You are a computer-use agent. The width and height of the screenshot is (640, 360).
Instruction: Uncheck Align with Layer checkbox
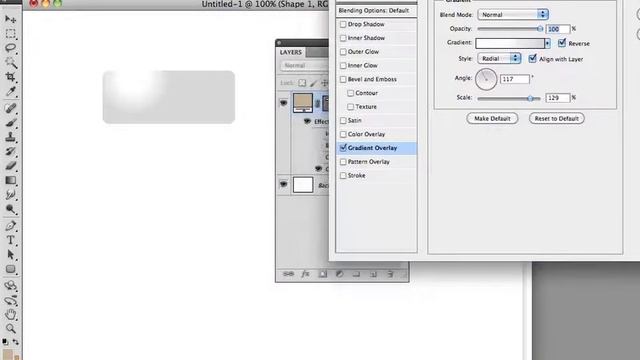(532, 58)
